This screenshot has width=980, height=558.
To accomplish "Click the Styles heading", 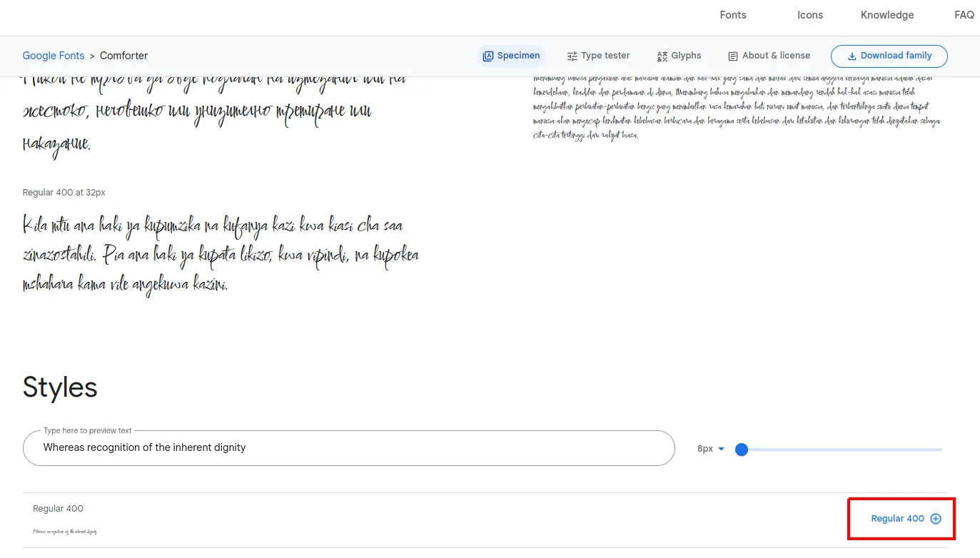I will tap(60, 387).
